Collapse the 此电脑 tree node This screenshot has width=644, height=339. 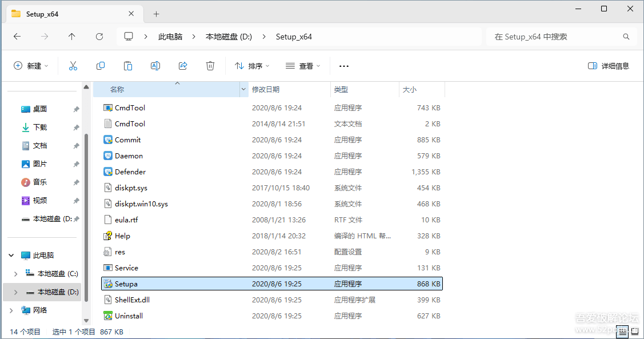coord(11,256)
